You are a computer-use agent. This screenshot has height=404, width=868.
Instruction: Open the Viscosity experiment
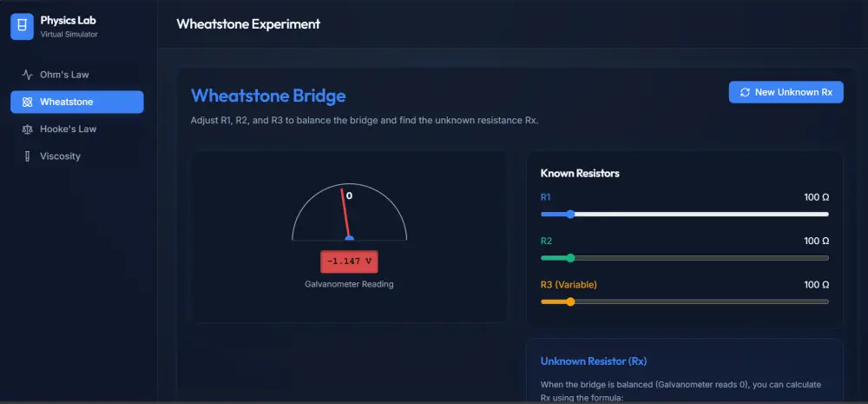tap(77, 156)
